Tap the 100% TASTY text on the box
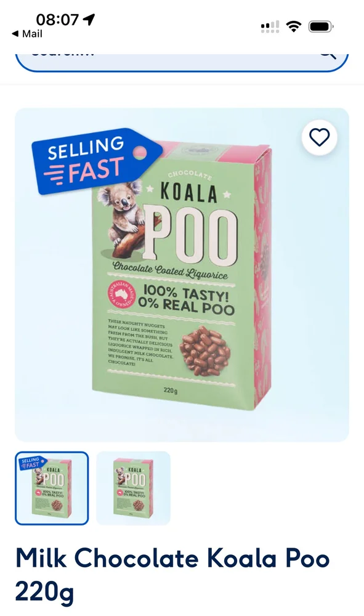The height and width of the screenshot is (616, 364). (187, 293)
